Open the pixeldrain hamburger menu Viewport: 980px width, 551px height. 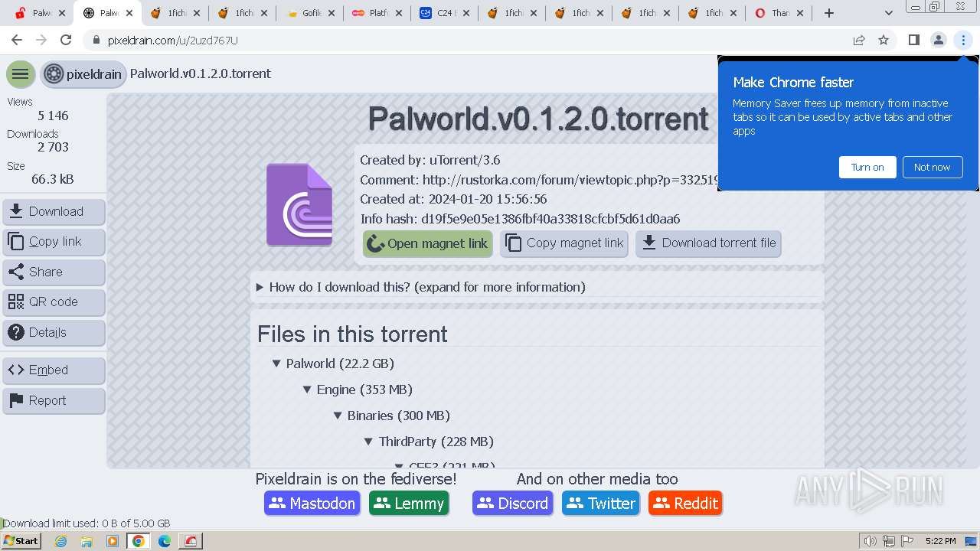tap(21, 74)
